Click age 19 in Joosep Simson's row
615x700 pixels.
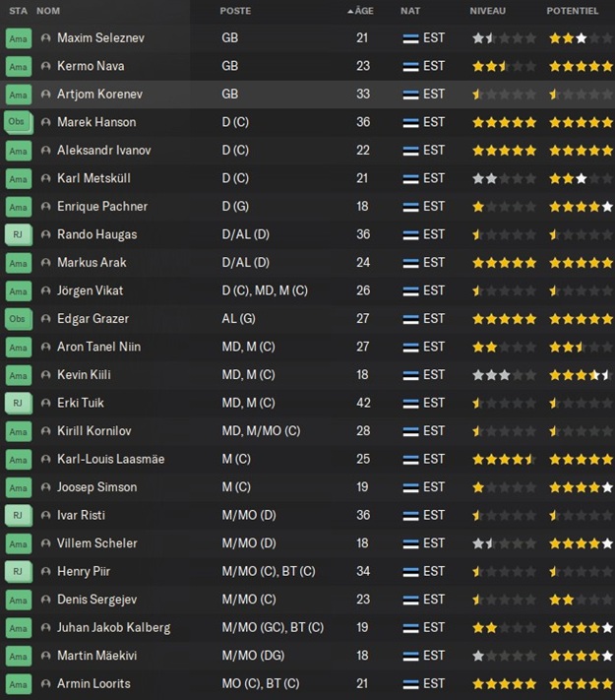(x=362, y=487)
